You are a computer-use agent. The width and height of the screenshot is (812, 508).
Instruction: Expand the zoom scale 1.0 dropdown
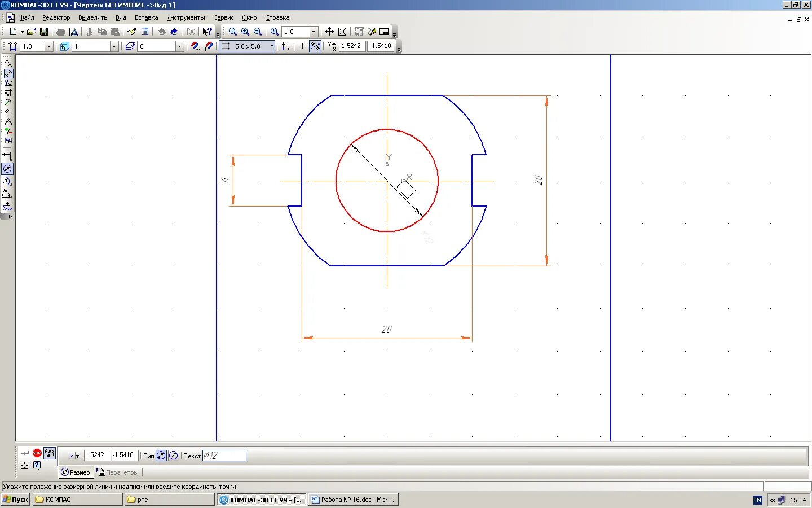point(314,32)
